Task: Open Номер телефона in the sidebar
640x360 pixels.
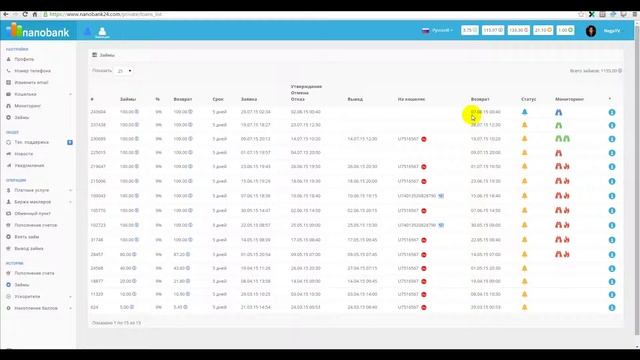Action: [32, 71]
